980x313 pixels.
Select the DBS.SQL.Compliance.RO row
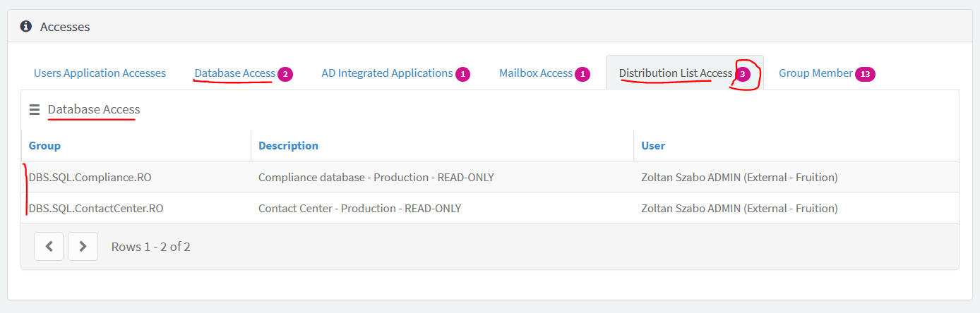tap(490, 177)
